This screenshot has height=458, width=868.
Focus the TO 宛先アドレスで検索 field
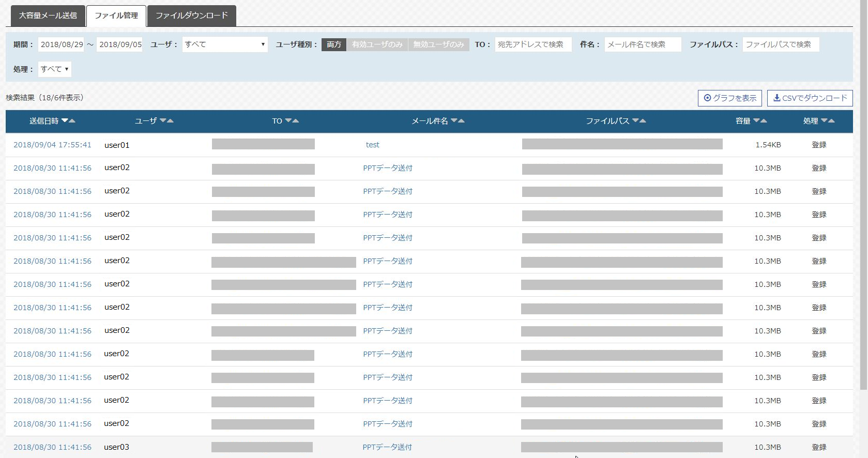pyautogui.click(x=533, y=44)
